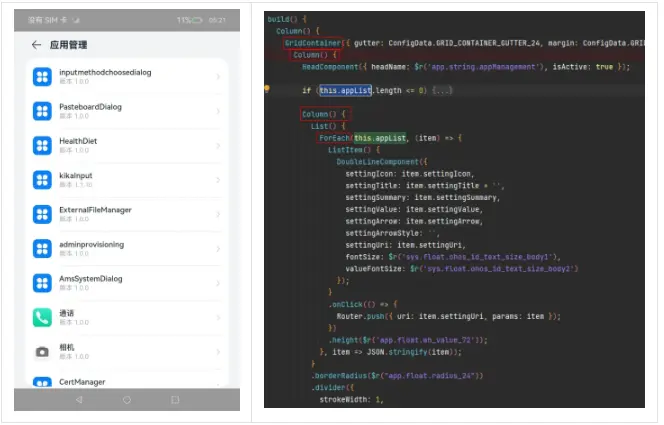Select the 通话 app name
Viewport: 664px width, 425px height.
(67, 314)
